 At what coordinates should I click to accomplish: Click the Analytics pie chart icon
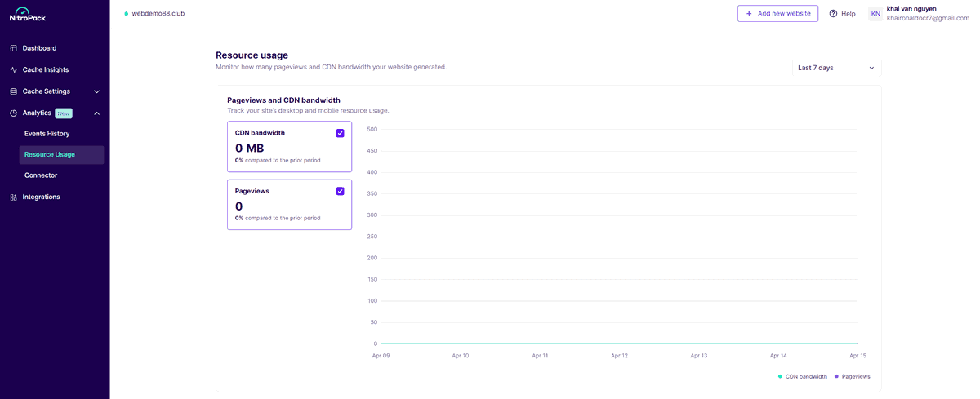(x=13, y=113)
